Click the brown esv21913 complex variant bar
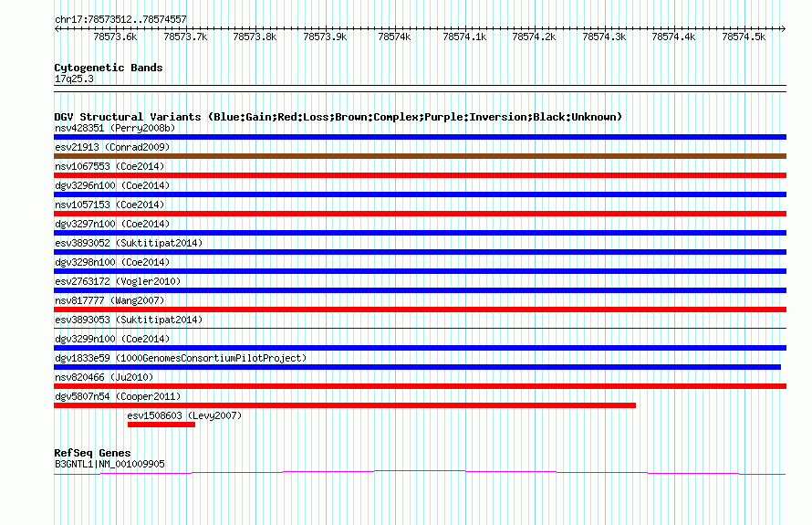812x525 pixels. [x=420, y=156]
